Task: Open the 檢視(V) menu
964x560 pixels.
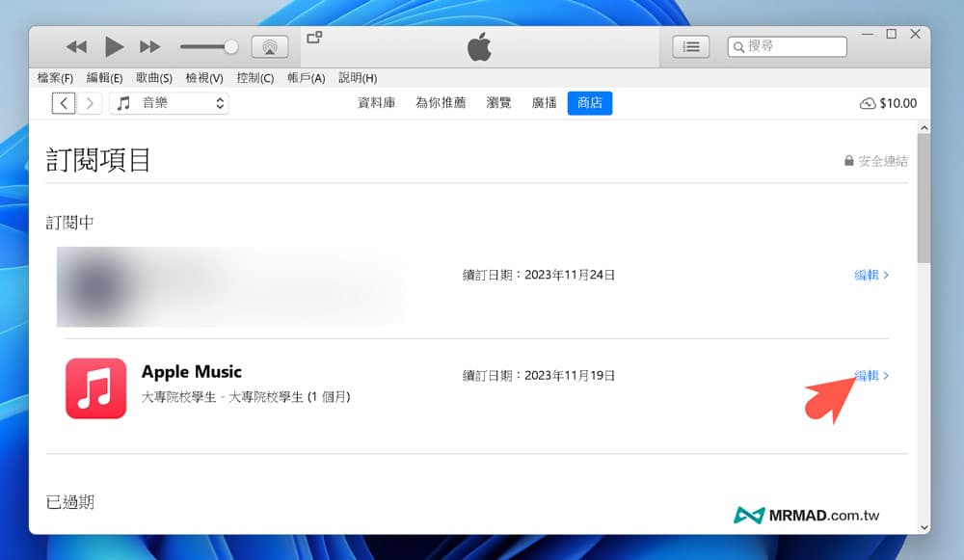Action: (x=204, y=78)
